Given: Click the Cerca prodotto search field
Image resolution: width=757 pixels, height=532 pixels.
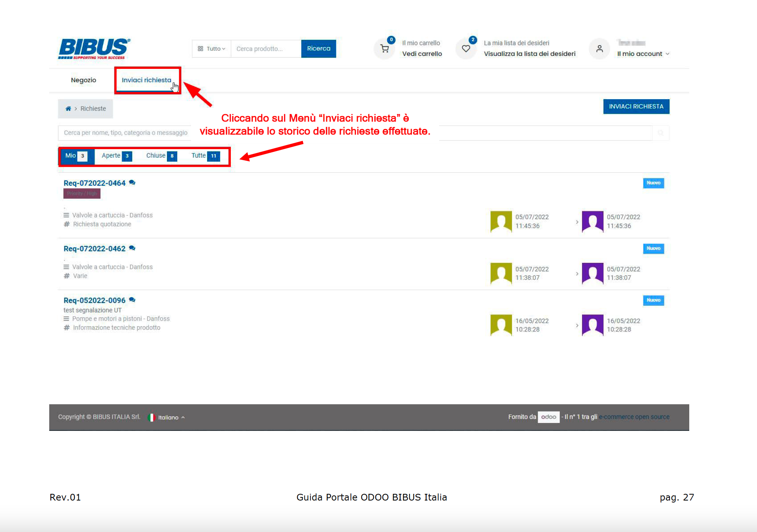Looking at the screenshot, I should point(266,49).
